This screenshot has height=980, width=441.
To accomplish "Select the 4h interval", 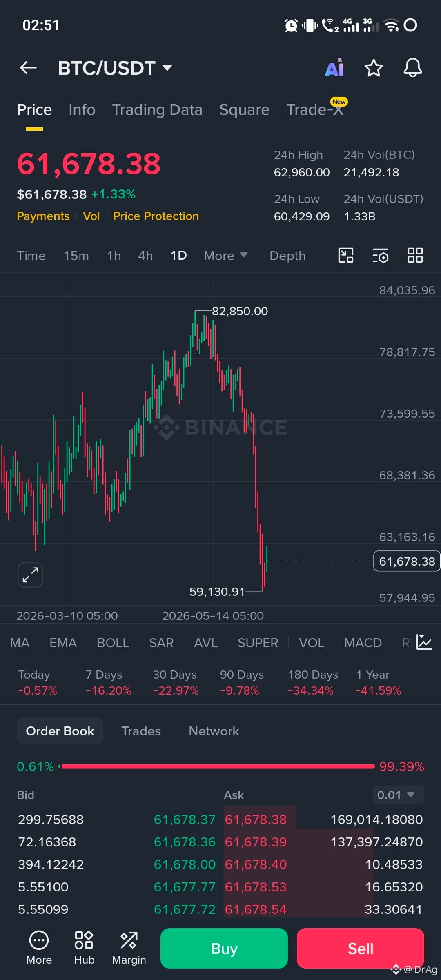I will [145, 256].
